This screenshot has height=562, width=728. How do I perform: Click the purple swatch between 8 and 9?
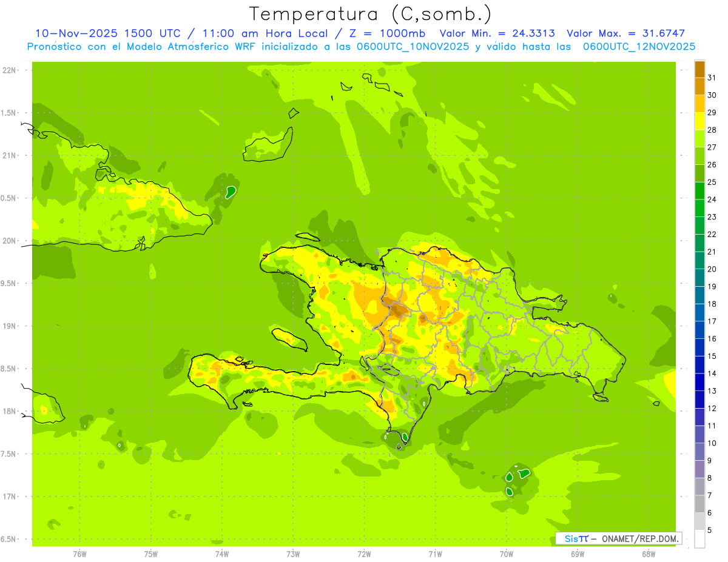(699, 469)
